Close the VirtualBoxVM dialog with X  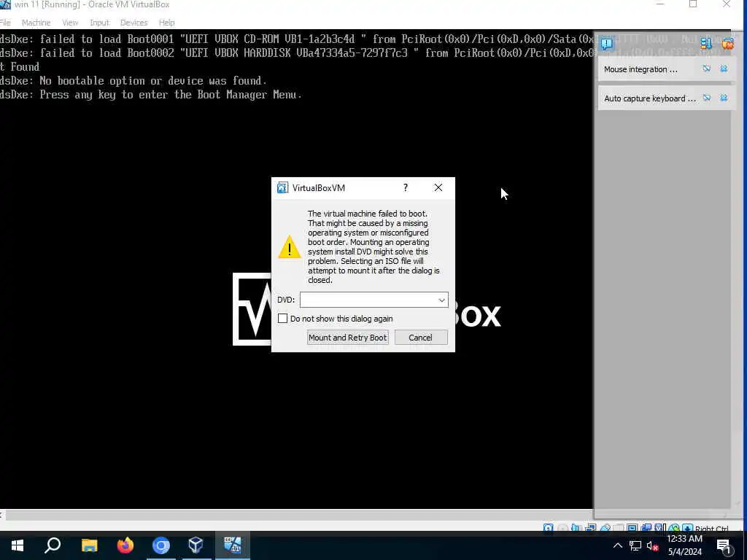coord(438,187)
